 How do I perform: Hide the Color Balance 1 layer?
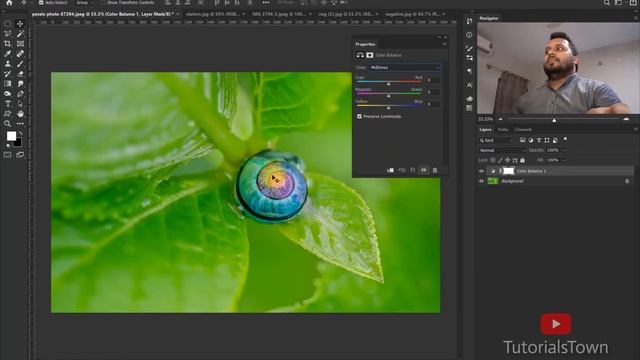pos(482,171)
